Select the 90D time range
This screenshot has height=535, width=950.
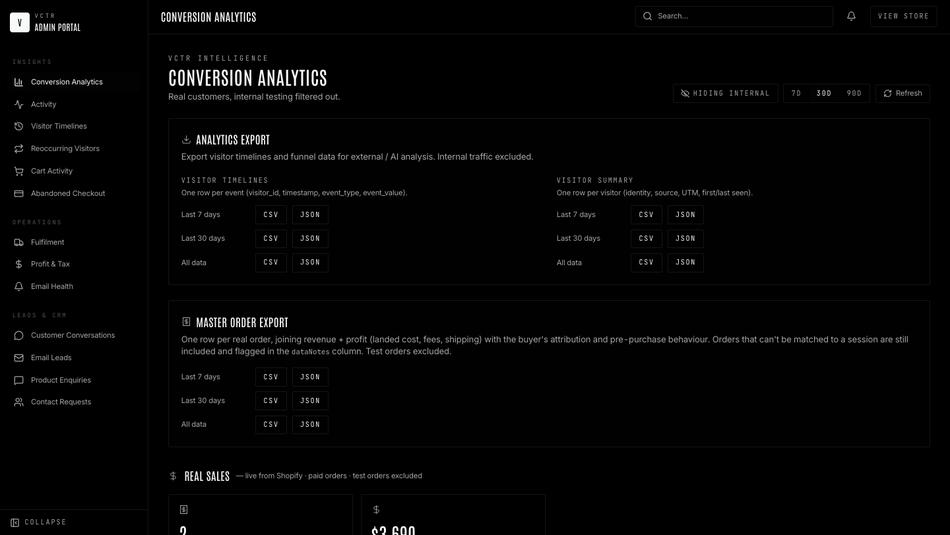[x=854, y=93]
